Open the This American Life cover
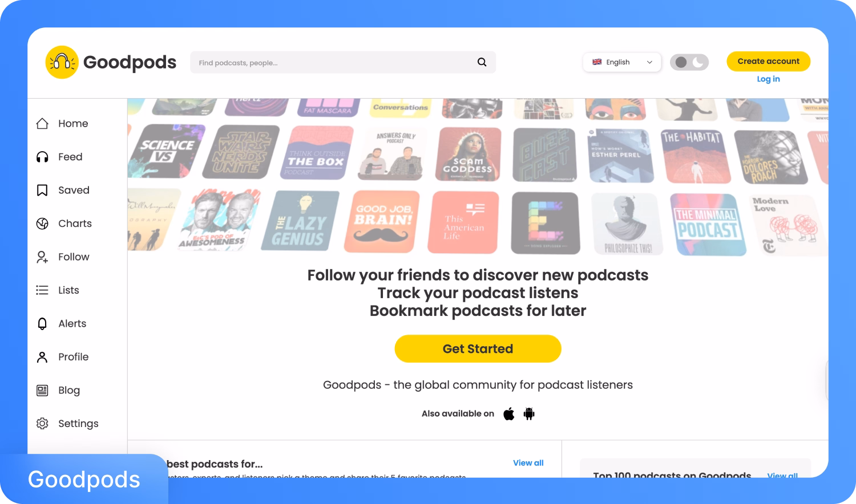Screen dimensions: 856x504 pyautogui.click(x=463, y=222)
